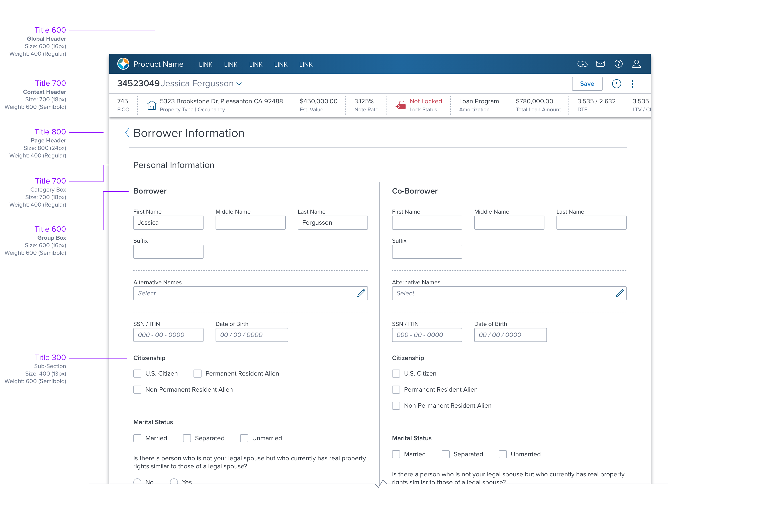The width and height of the screenshot is (760, 532).
Task: Click Co-Borrower First Name field
Action: point(427,222)
